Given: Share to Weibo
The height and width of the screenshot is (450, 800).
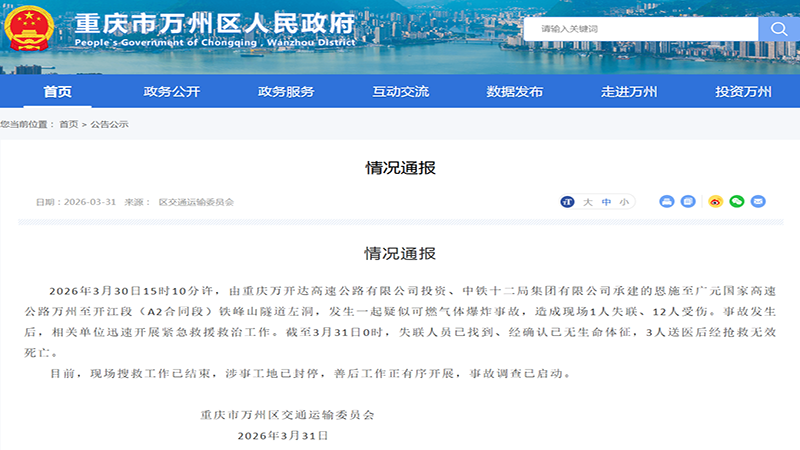Looking at the screenshot, I should click(715, 202).
